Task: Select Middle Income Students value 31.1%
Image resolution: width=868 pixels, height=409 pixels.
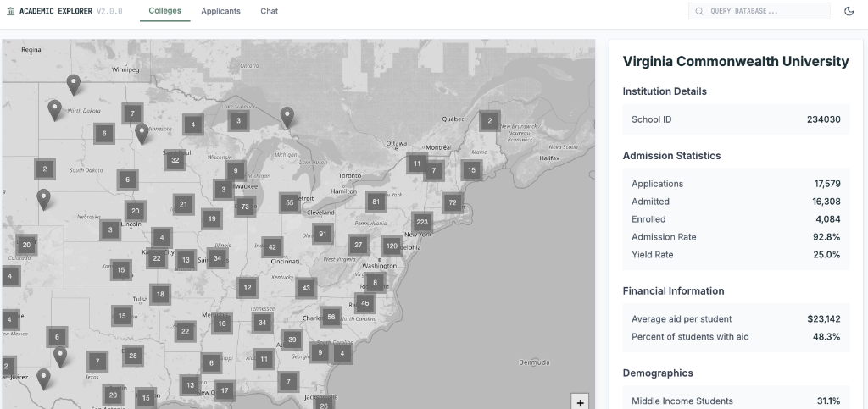Action: pyautogui.click(x=829, y=401)
